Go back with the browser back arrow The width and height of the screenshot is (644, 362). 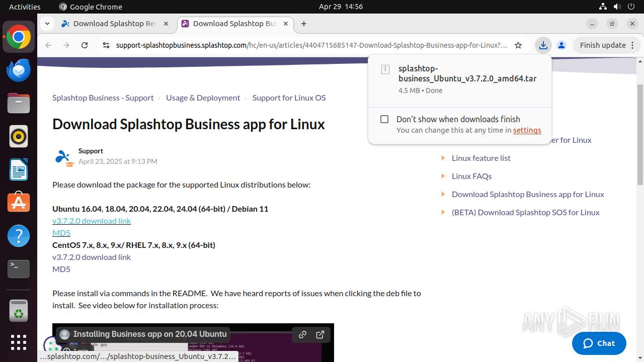(48, 45)
